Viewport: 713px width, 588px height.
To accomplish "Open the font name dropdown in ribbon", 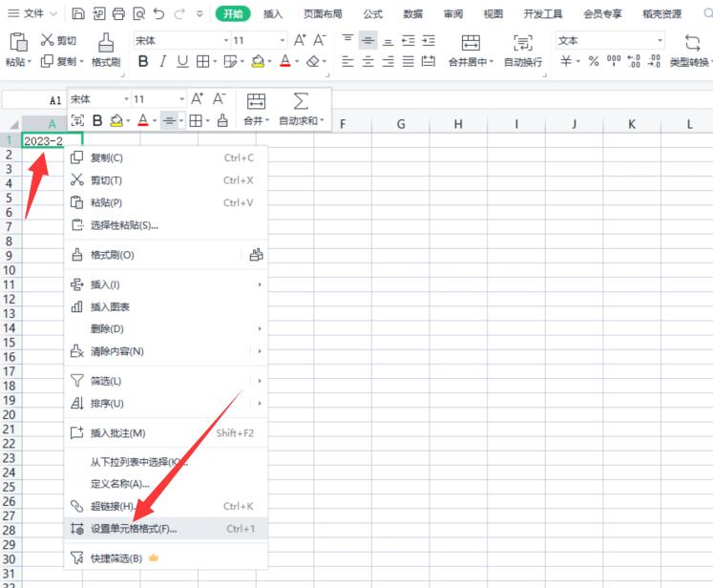I will pos(226,41).
